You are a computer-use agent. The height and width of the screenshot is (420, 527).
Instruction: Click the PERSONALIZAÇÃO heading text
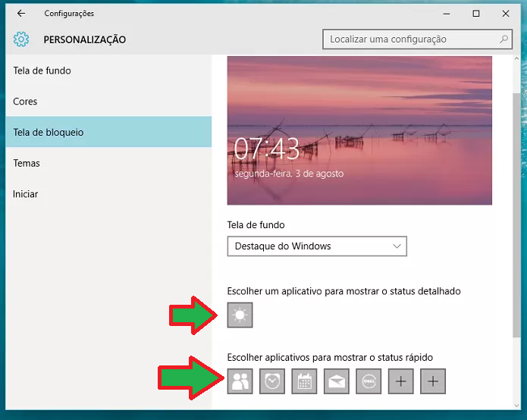click(85, 39)
